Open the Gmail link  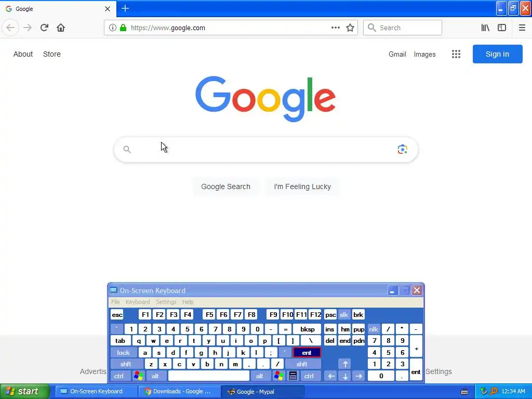tap(397, 54)
